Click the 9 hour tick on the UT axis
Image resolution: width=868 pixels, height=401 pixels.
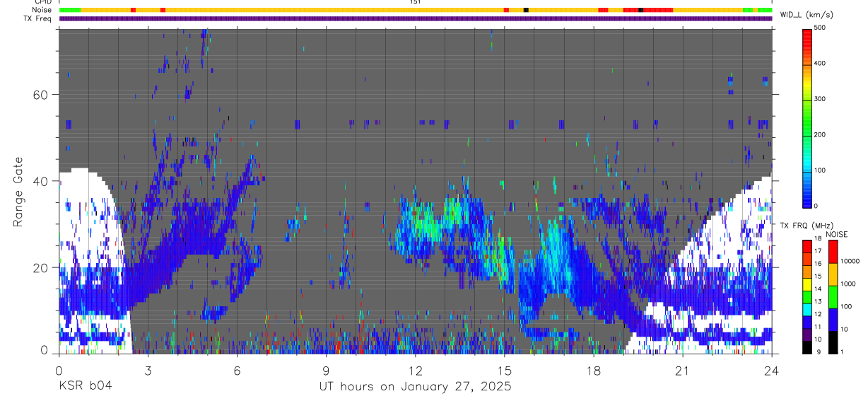click(x=326, y=370)
